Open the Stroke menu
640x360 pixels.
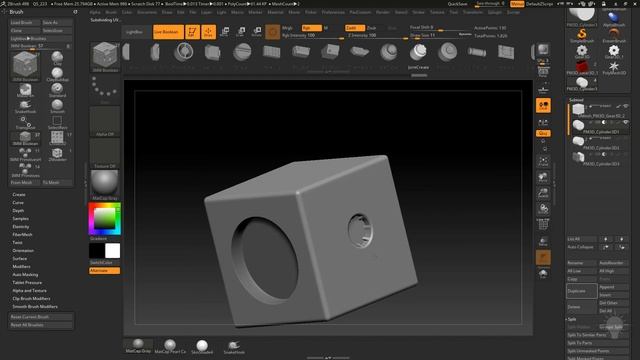[418, 12]
